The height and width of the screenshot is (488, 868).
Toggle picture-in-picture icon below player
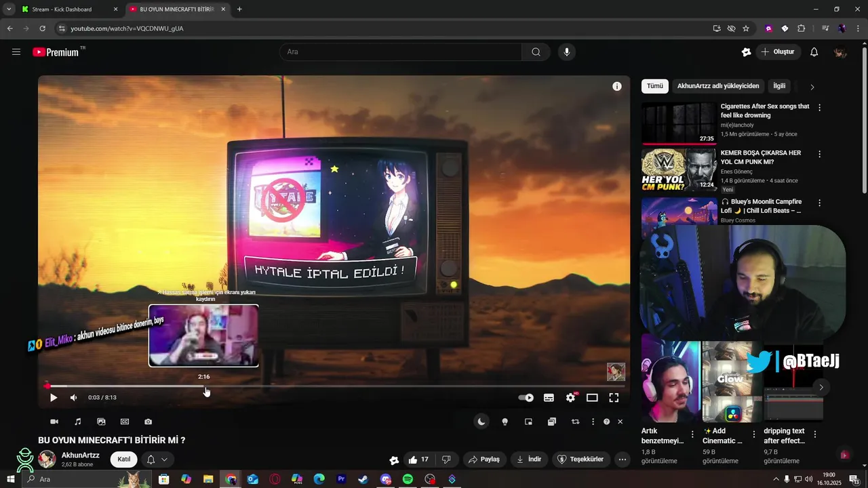click(528, 422)
